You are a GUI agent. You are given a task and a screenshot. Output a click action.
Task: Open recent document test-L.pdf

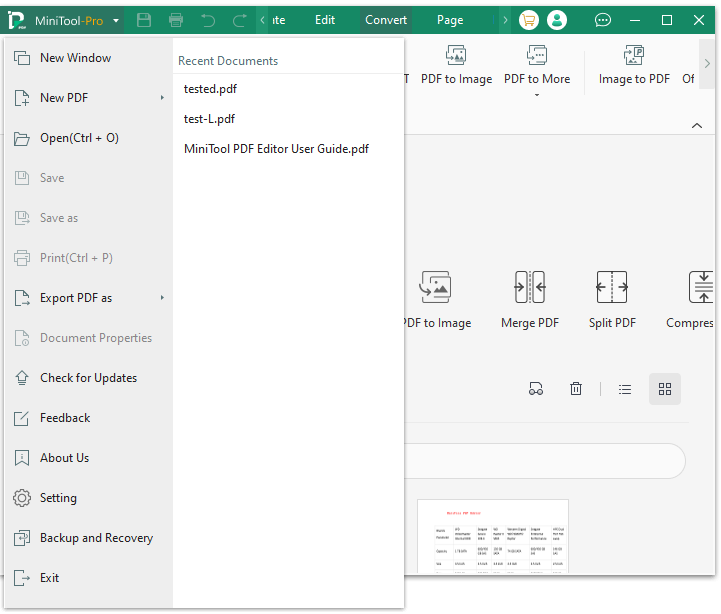pyautogui.click(x=209, y=119)
